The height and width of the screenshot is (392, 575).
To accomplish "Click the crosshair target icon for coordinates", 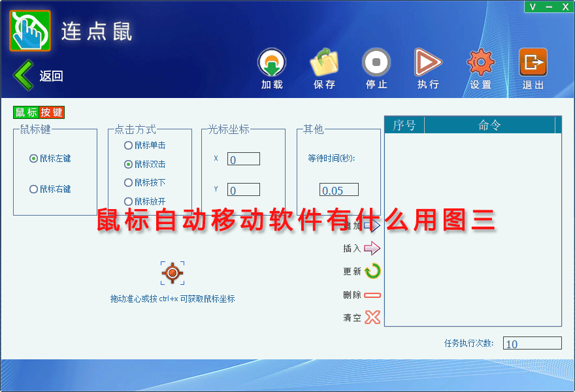I will (x=172, y=273).
